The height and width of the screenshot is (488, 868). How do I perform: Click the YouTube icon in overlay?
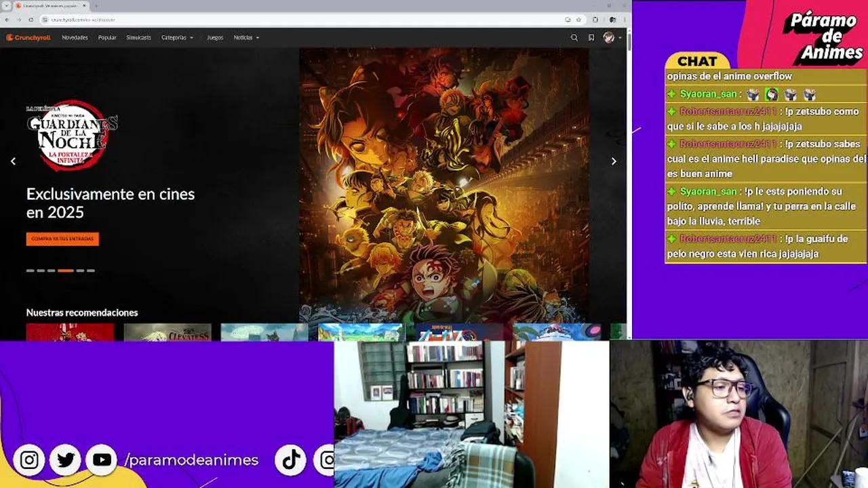102,460
